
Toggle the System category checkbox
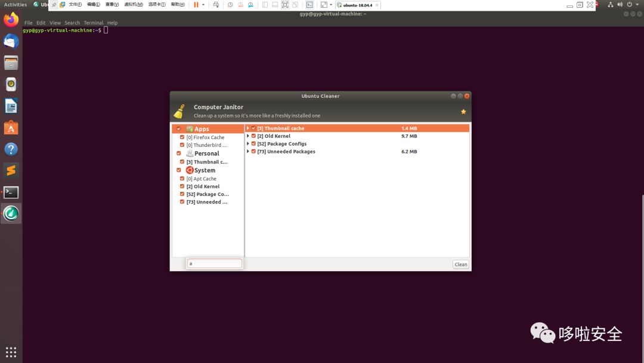(179, 170)
